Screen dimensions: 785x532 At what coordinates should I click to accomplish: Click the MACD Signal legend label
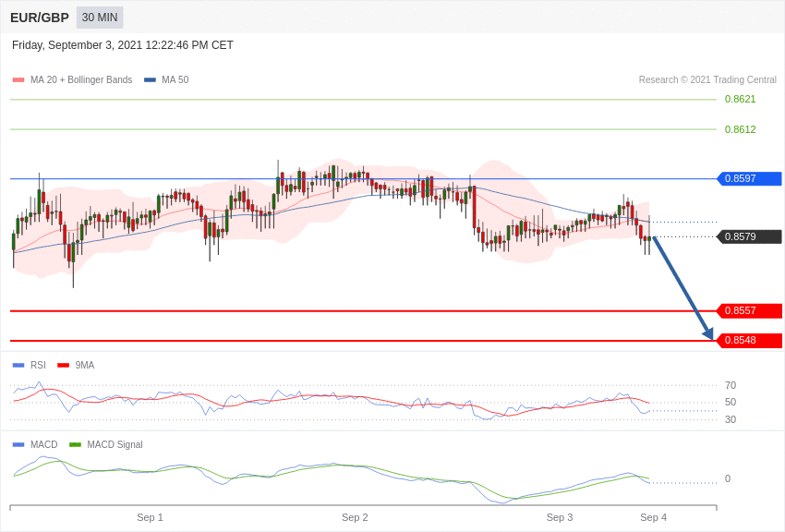click(x=115, y=445)
